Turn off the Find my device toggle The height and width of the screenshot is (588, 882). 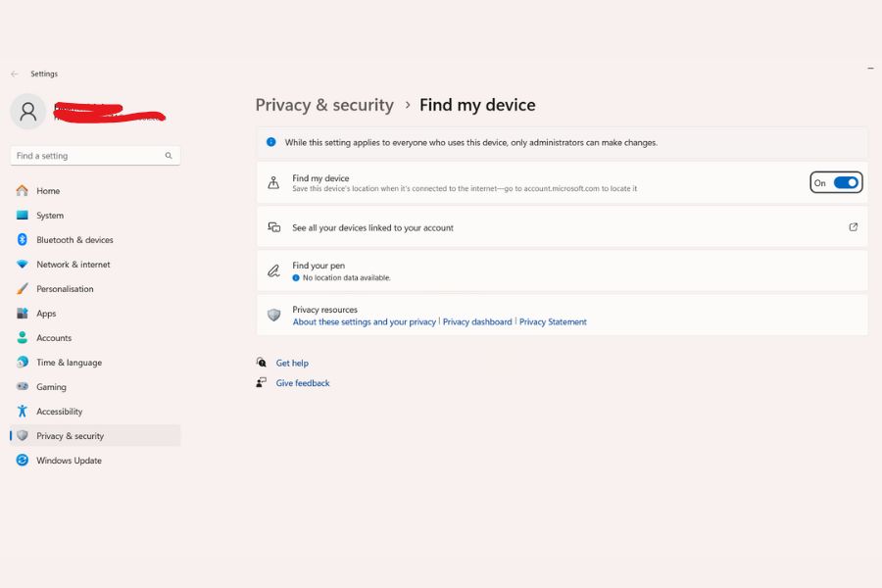(x=845, y=183)
